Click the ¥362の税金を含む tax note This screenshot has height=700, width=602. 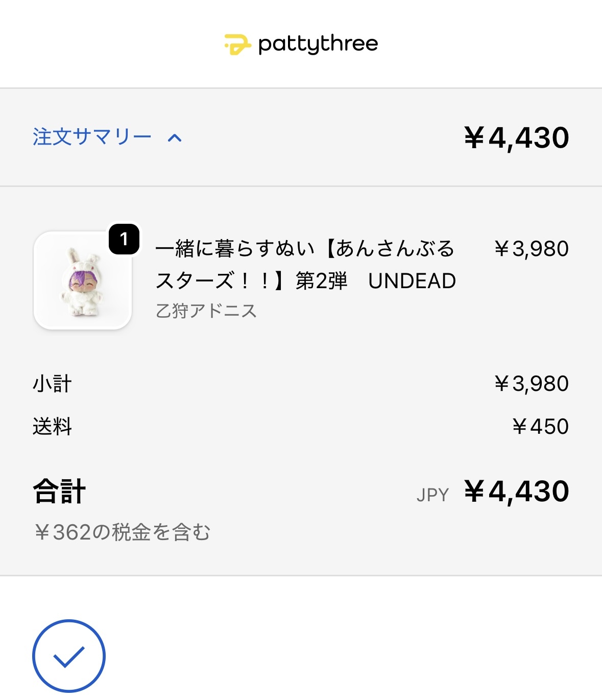122,532
